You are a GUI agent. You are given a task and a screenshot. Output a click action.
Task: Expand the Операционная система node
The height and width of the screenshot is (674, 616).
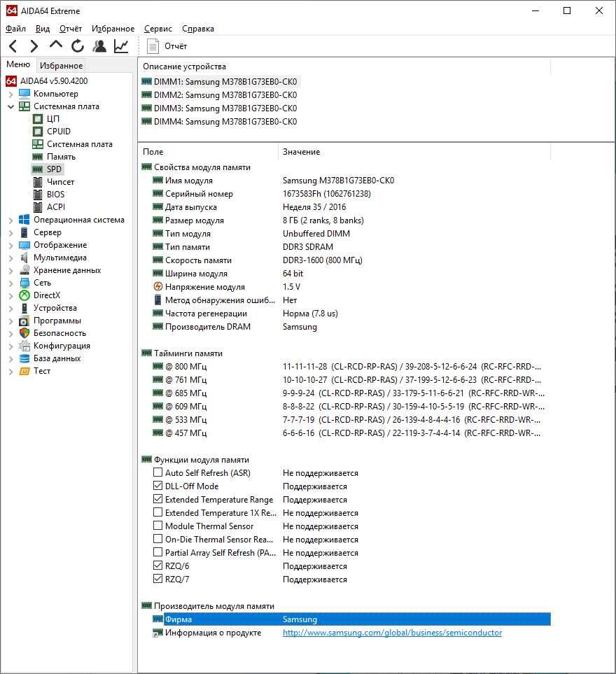pyautogui.click(x=11, y=220)
